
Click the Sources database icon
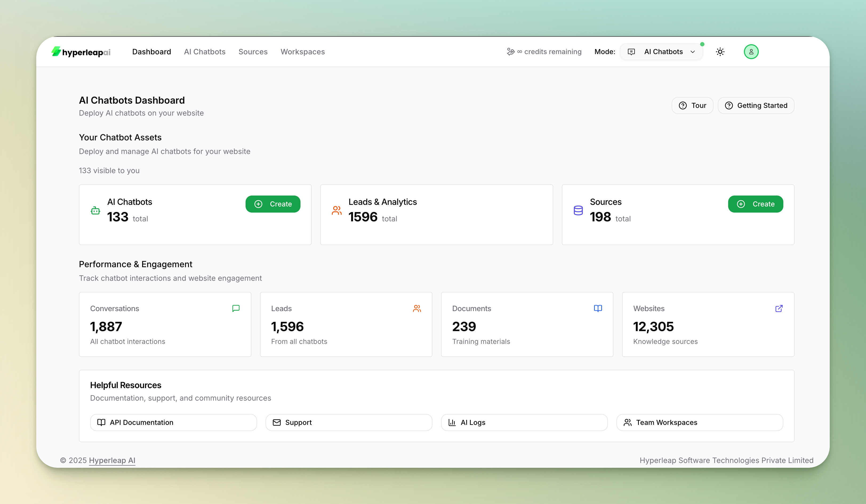(x=578, y=210)
